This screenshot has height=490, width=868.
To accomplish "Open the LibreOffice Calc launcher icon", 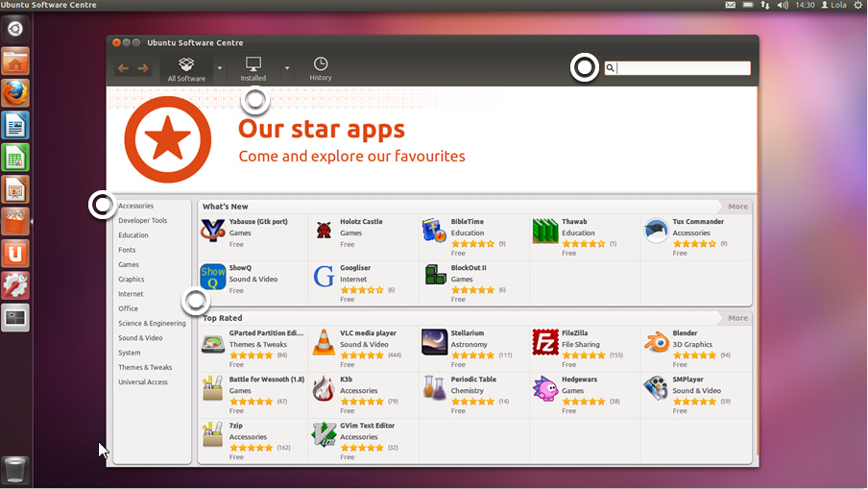I will [15, 158].
